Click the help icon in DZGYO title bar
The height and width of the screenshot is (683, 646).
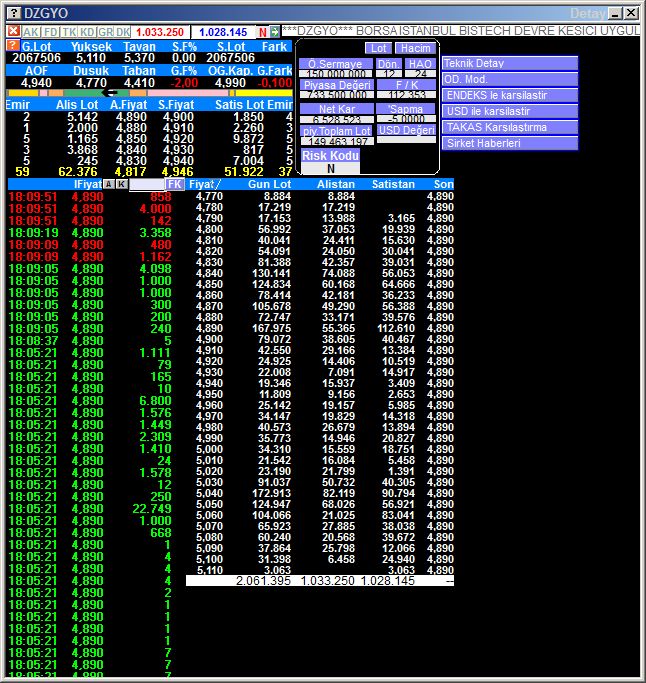tap(14, 13)
